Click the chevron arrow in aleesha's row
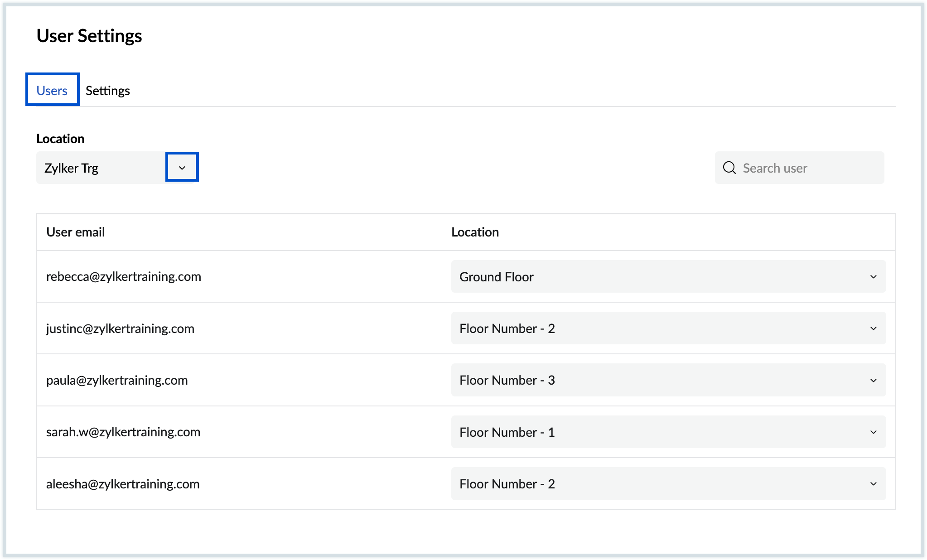Viewport: 927px width, 560px height. click(873, 484)
